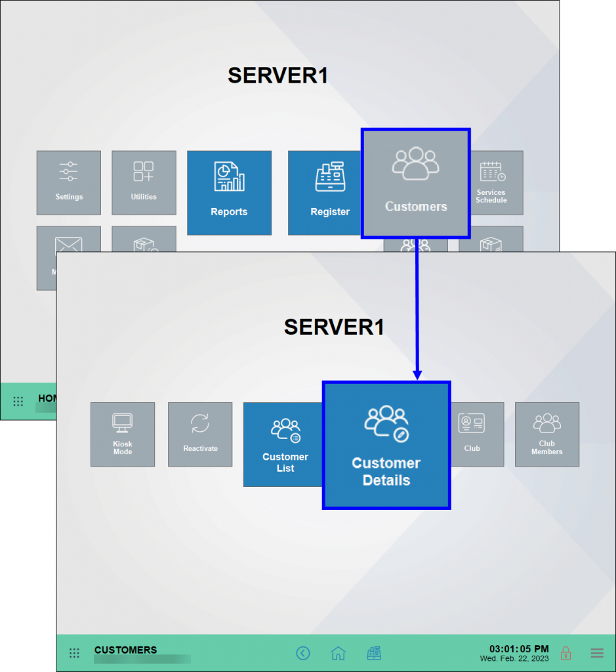Launch Kiosk Mode
This screenshot has height=672, width=616.
click(123, 434)
